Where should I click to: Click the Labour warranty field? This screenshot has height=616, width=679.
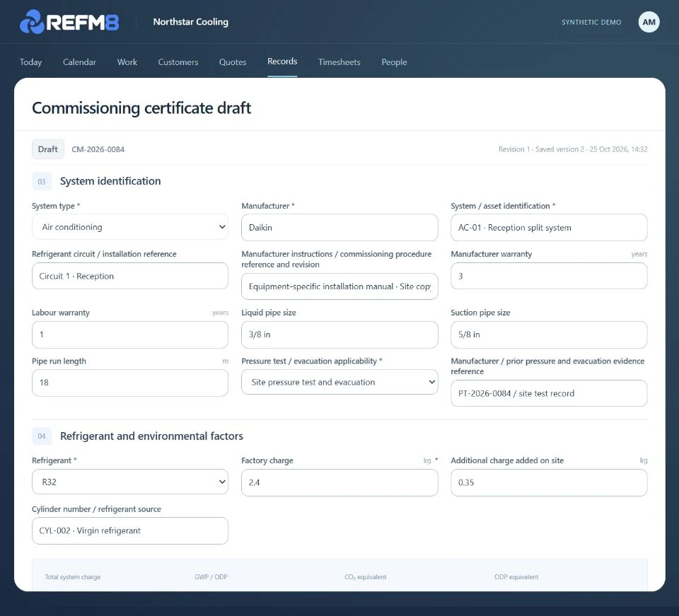click(130, 335)
